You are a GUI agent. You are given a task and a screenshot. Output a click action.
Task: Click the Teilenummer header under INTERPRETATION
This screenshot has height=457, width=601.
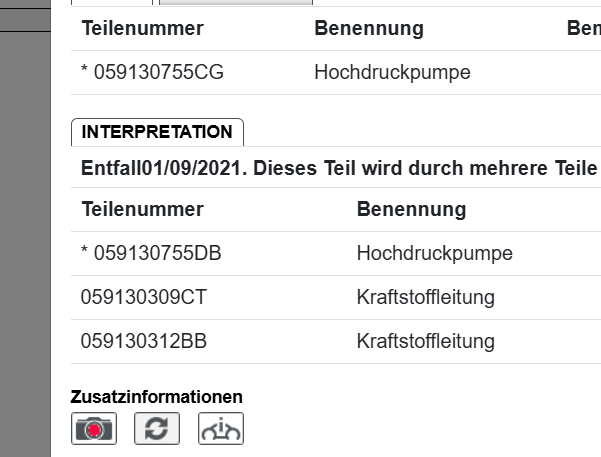pyautogui.click(x=142, y=210)
